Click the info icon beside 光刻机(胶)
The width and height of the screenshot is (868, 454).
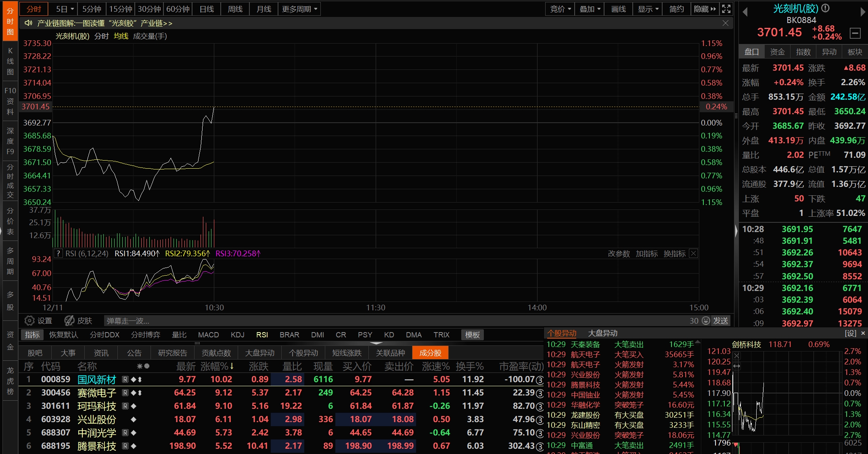(825, 8)
